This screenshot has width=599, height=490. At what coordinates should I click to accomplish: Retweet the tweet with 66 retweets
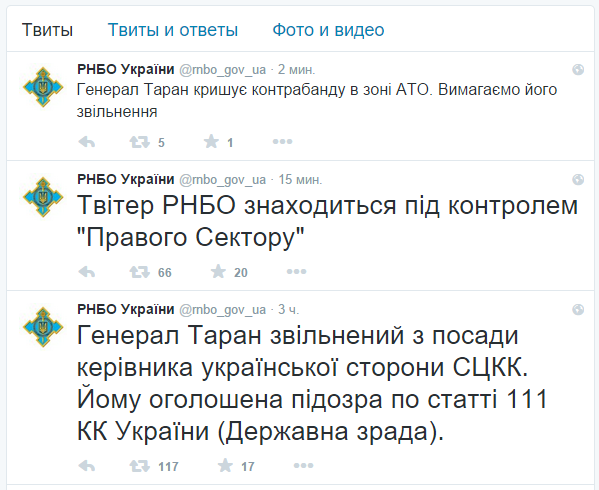point(139,272)
